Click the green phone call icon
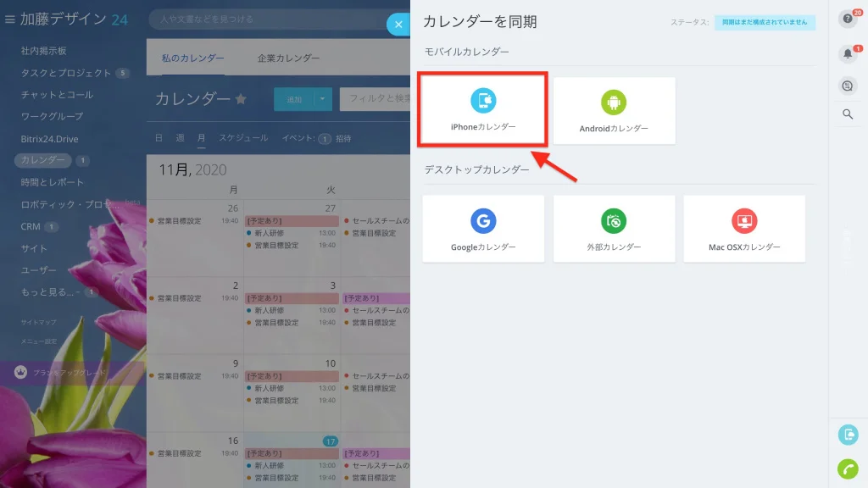This screenshot has width=868, height=488. tap(848, 469)
